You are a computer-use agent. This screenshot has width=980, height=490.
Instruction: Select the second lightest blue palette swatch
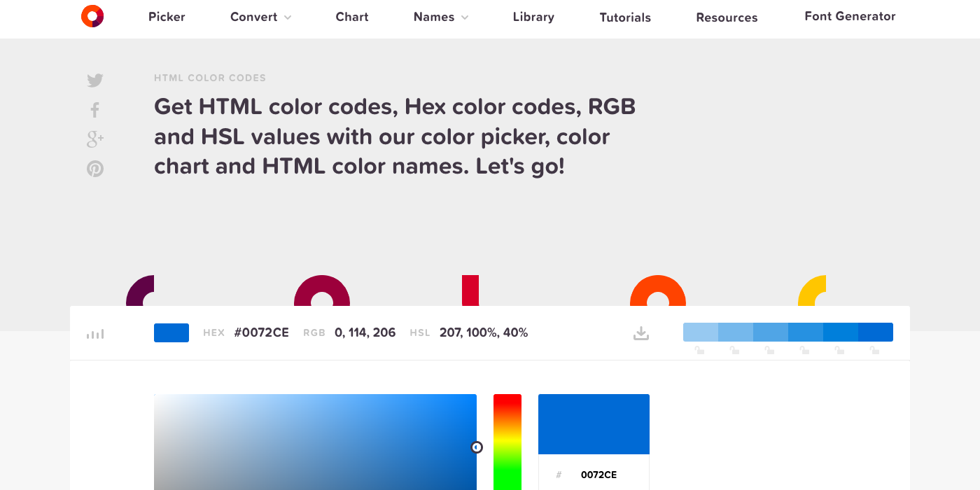pos(736,332)
